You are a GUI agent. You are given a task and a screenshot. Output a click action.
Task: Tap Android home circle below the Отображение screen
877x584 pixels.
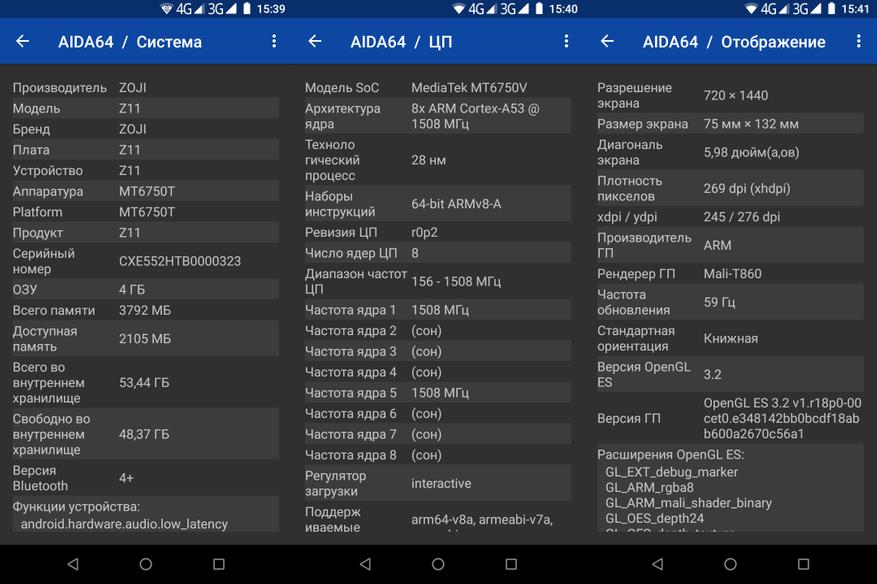(x=730, y=564)
